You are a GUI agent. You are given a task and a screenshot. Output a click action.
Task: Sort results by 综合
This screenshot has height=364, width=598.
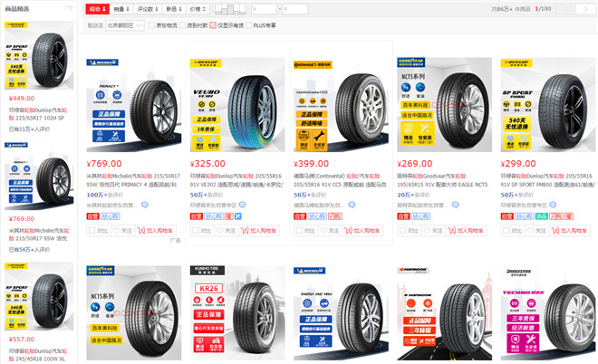point(98,9)
